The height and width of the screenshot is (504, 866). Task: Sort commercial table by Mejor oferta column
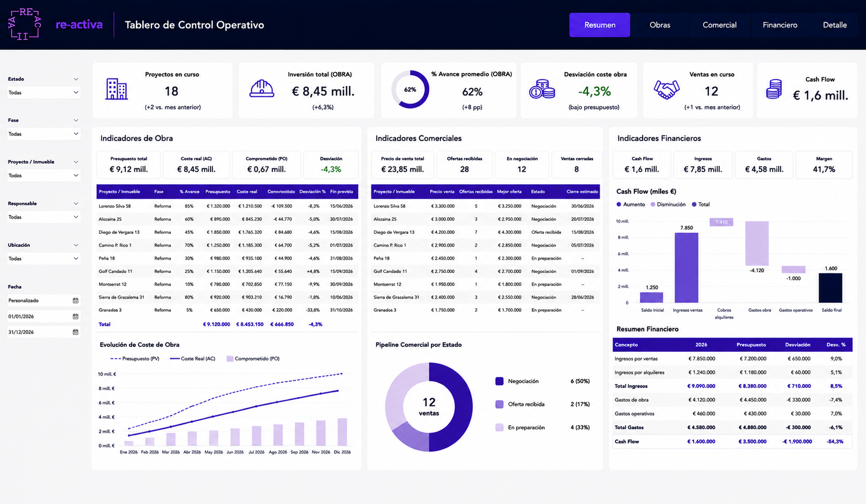[509, 192]
